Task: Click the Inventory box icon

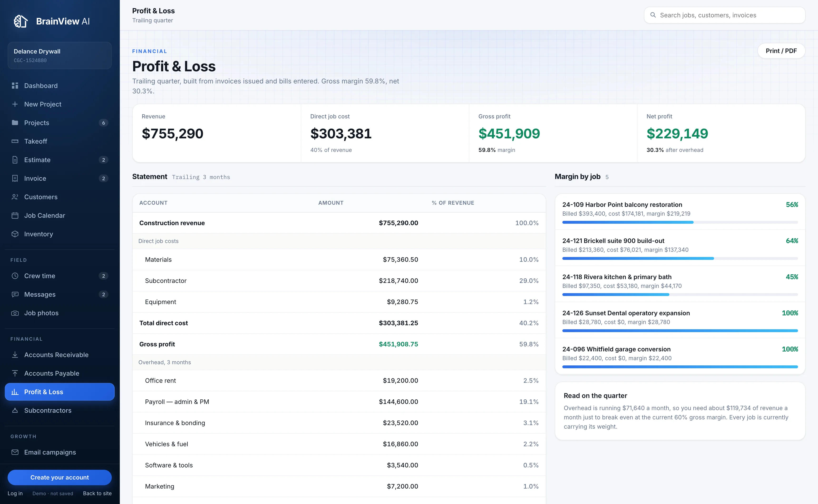Action: [x=15, y=234]
